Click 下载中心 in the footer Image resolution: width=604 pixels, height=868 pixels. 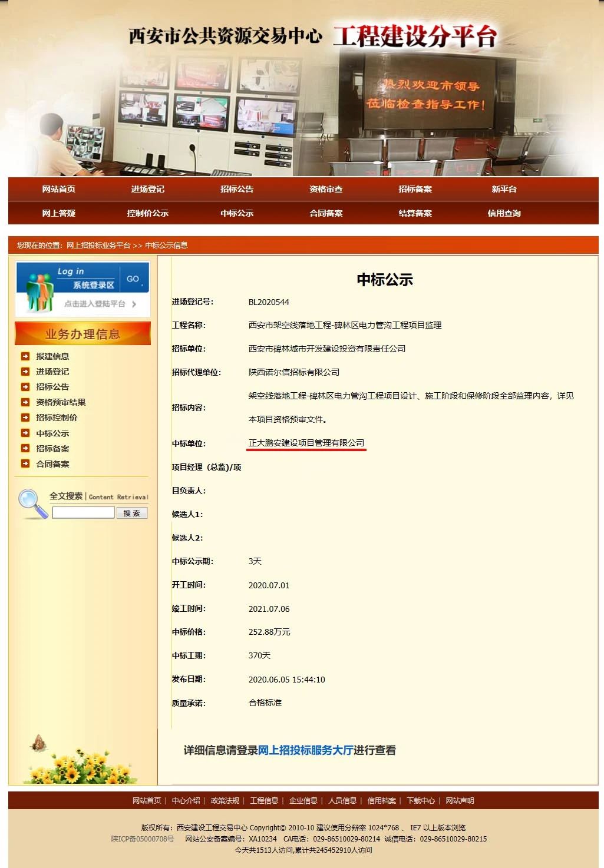coord(421,800)
